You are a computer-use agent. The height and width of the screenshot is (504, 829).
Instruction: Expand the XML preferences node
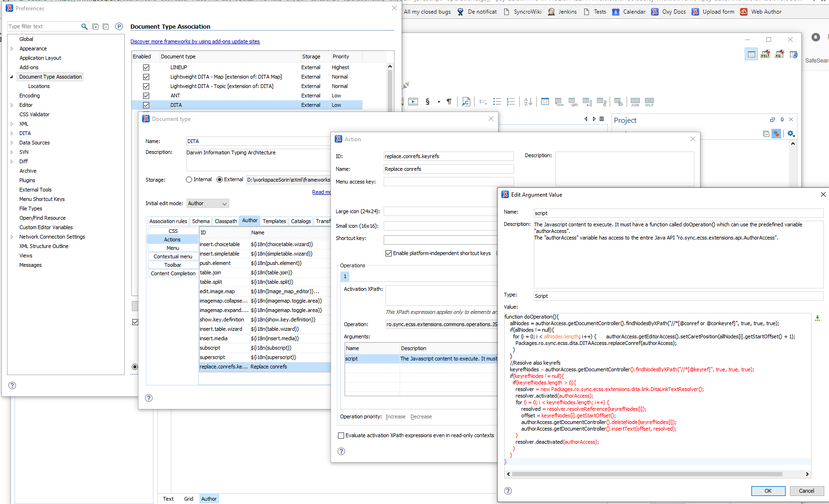coord(12,124)
